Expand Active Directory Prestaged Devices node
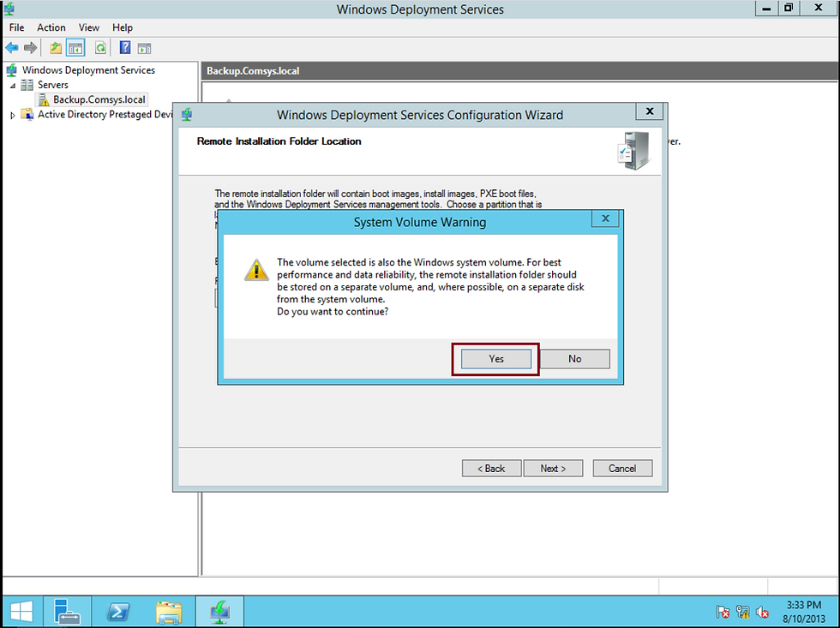Screen dimensions: 840x628 pos(13,115)
